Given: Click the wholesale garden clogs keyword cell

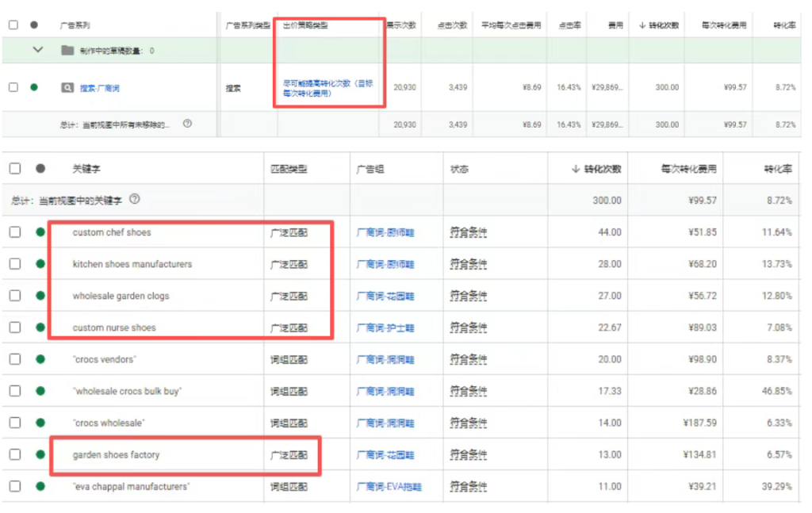Looking at the screenshot, I should (121, 296).
